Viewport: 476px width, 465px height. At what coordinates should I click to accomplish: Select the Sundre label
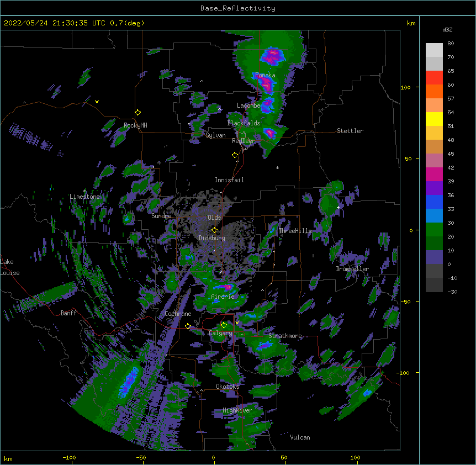click(x=161, y=216)
